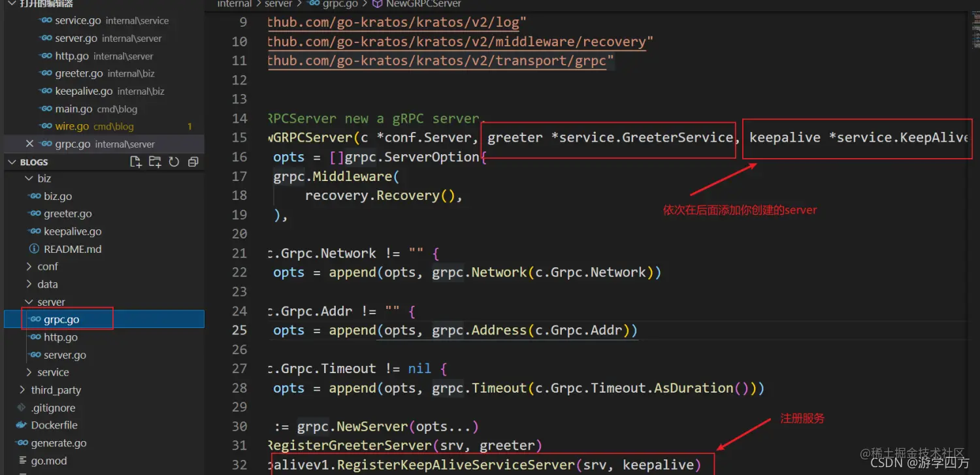This screenshot has width=980, height=475.
Task: Open keepalive.go internal\biz in open editors
Action: tap(105, 91)
